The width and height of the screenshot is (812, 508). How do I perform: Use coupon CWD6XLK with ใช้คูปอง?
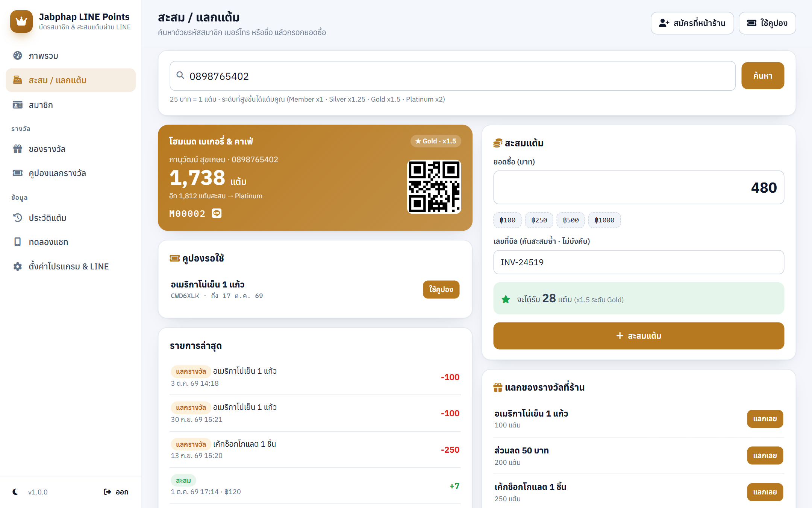(x=441, y=289)
